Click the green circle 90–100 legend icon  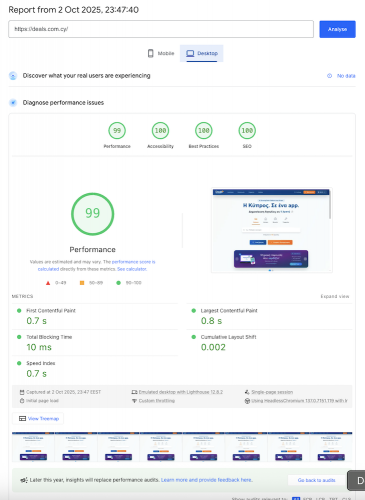tap(118, 283)
